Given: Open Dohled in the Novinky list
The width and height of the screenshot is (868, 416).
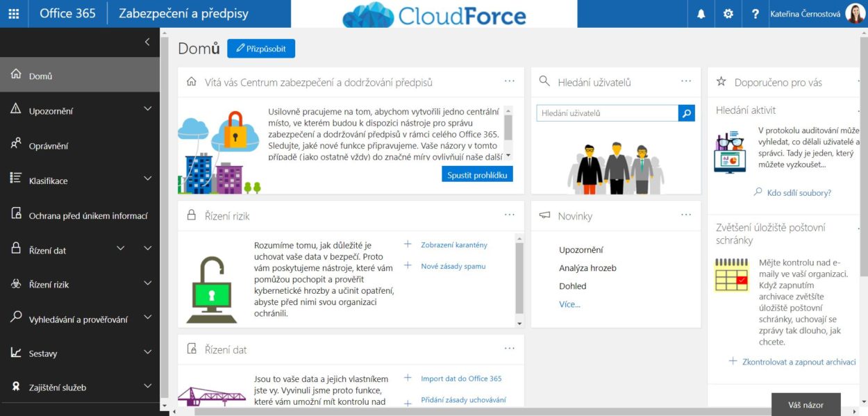Looking at the screenshot, I should (573, 286).
